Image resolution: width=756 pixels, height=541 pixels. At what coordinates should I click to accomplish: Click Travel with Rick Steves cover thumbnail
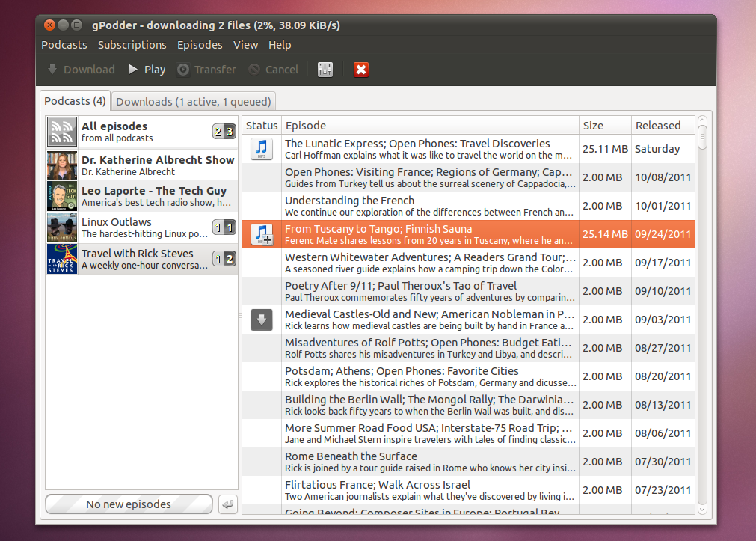coord(62,259)
